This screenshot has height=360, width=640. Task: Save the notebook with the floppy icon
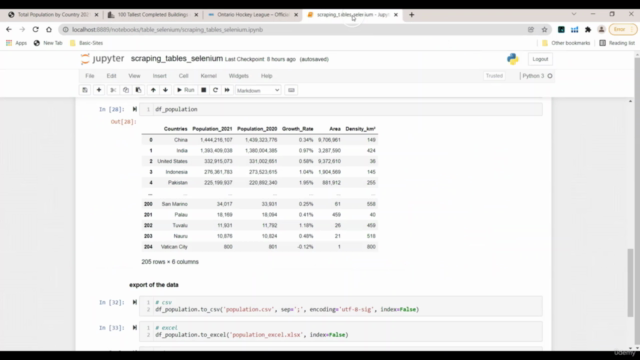click(x=85, y=90)
